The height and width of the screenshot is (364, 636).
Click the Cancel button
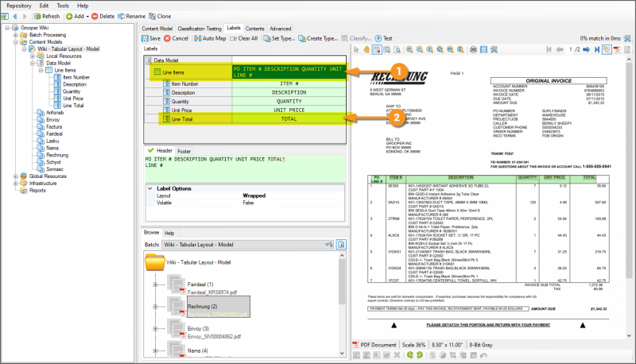(176, 38)
